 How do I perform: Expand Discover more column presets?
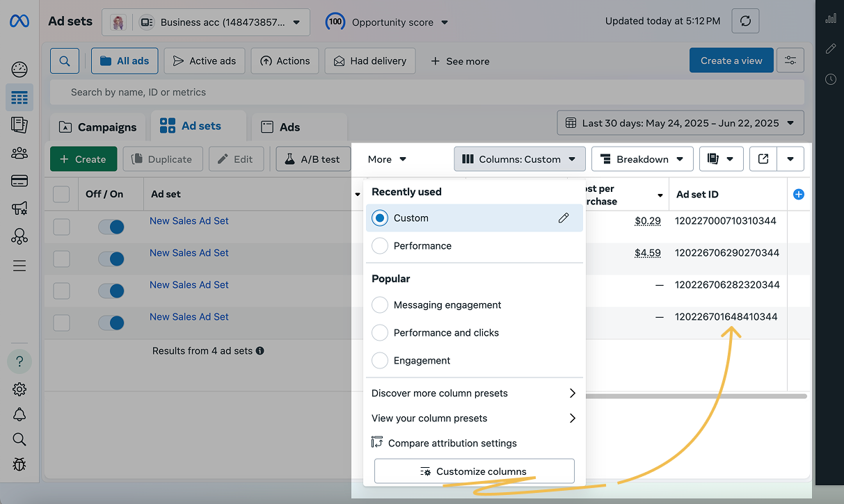pos(474,393)
